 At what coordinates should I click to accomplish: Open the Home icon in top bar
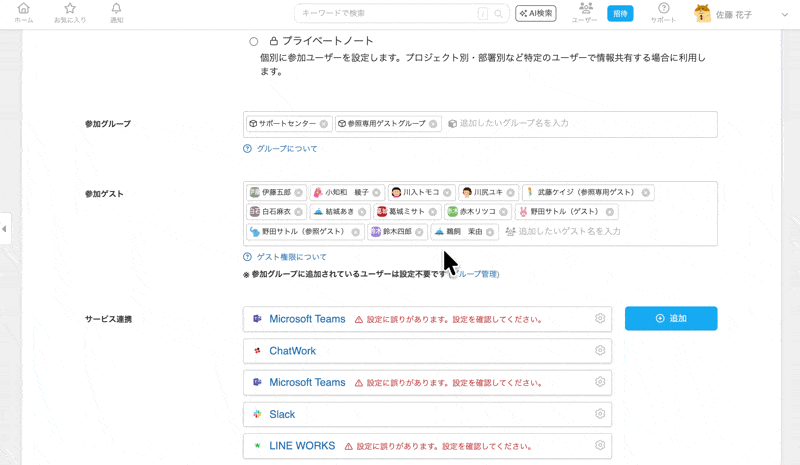click(24, 13)
